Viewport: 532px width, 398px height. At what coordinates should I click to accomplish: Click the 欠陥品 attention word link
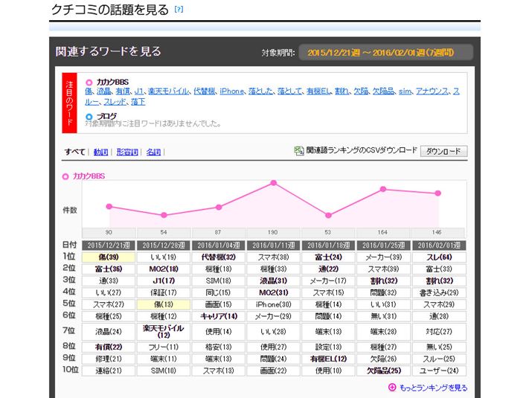[x=383, y=91]
